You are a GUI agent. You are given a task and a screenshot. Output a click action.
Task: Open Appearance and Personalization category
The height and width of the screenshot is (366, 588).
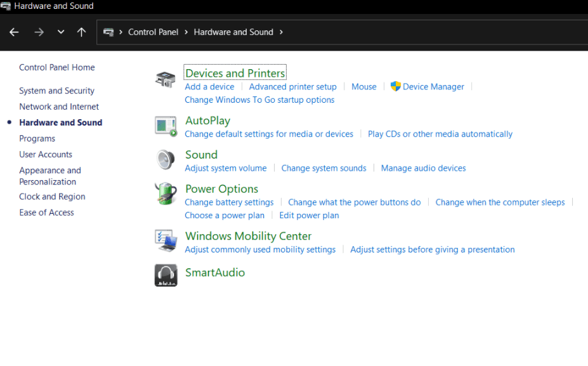[50, 176]
